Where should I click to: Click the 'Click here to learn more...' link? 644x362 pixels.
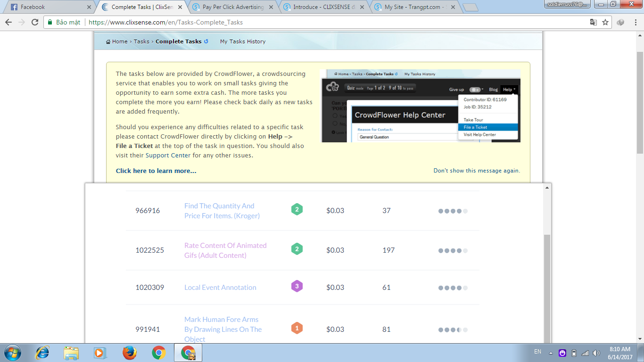coord(156,171)
